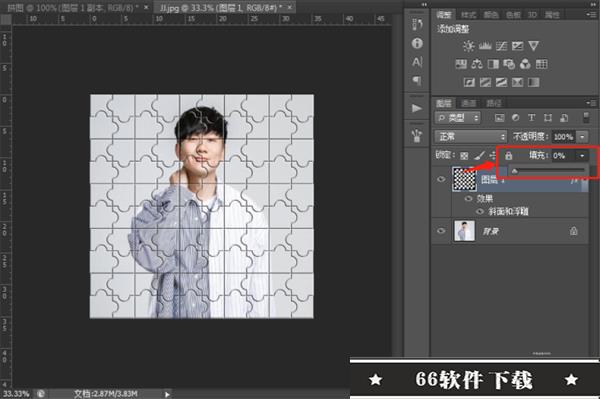Open the collapsed Info panel icon
This screenshot has height=399, width=600.
[417, 43]
